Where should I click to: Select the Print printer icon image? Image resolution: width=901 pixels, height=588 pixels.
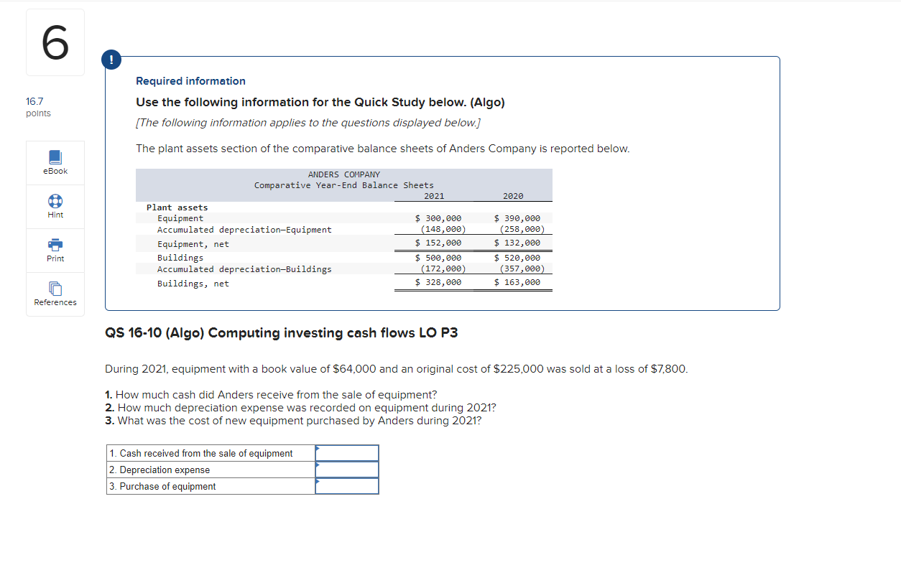(55, 243)
